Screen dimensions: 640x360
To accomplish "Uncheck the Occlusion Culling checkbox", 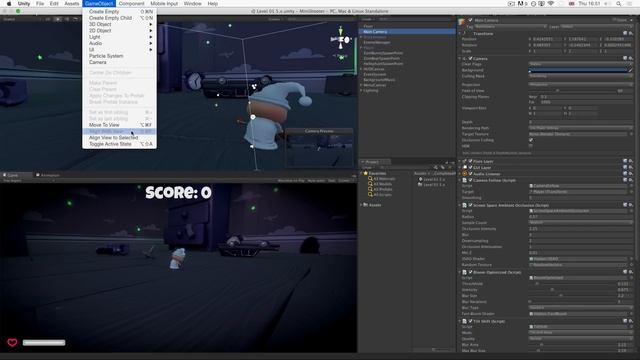I will (x=531, y=140).
